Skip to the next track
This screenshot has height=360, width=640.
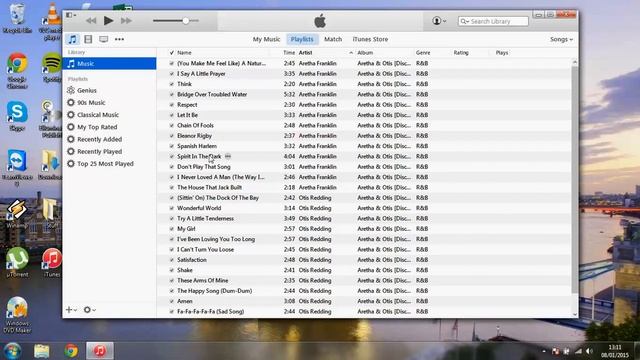point(126,20)
